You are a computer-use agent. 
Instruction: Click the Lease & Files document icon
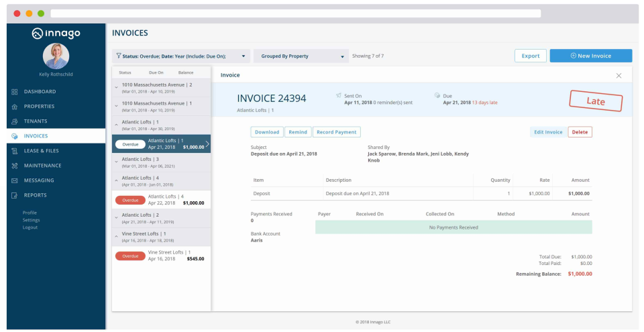14,151
